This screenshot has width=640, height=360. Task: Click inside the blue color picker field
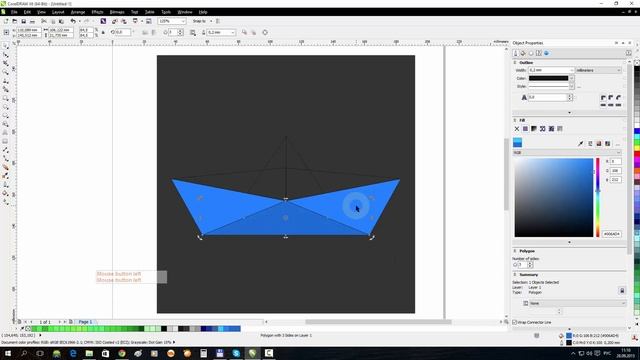coord(553,198)
